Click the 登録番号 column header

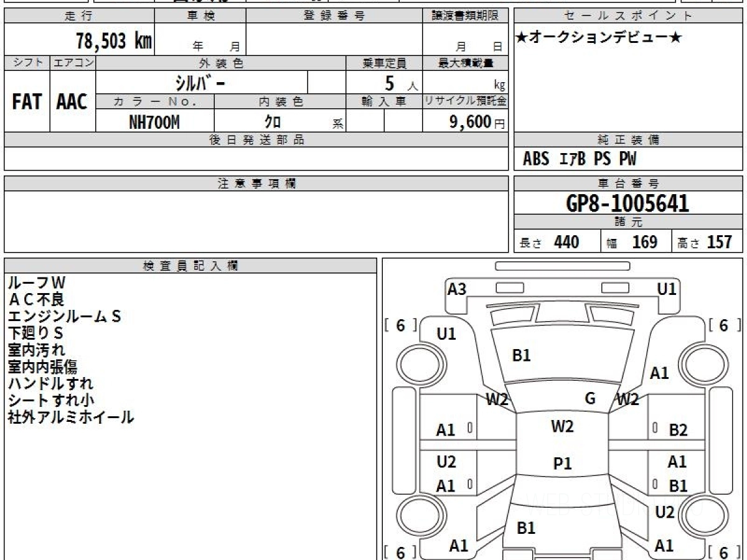coord(334,16)
